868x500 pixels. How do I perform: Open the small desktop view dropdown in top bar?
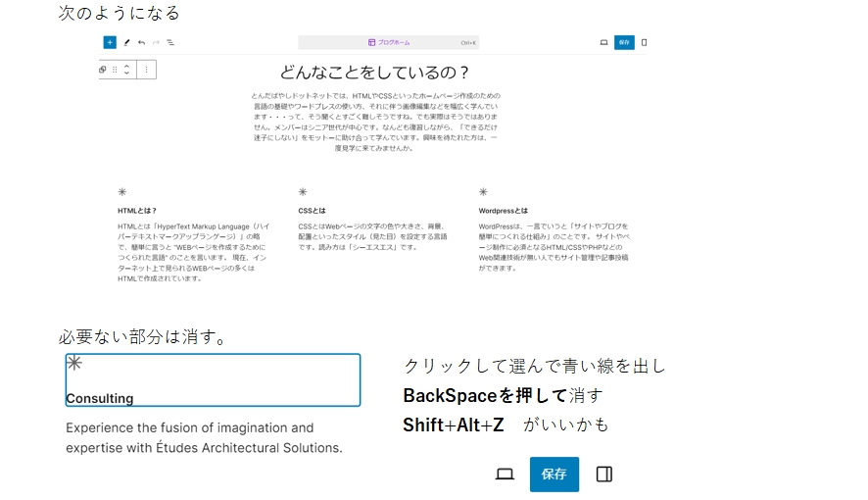click(x=603, y=43)
